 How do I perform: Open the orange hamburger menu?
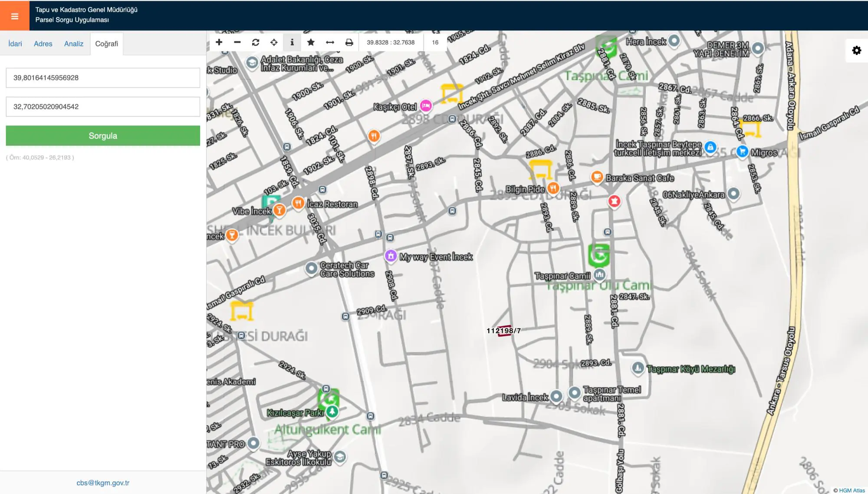point(15,16)
